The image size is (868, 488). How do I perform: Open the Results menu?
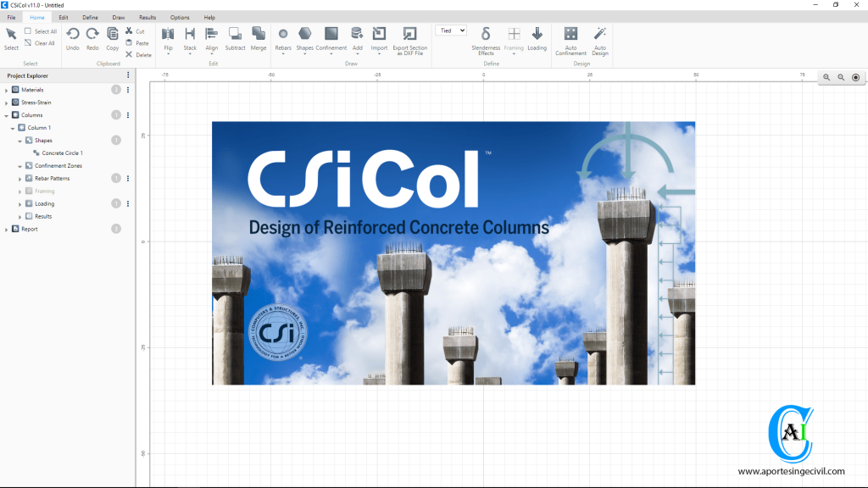click(x=148, y=16)
